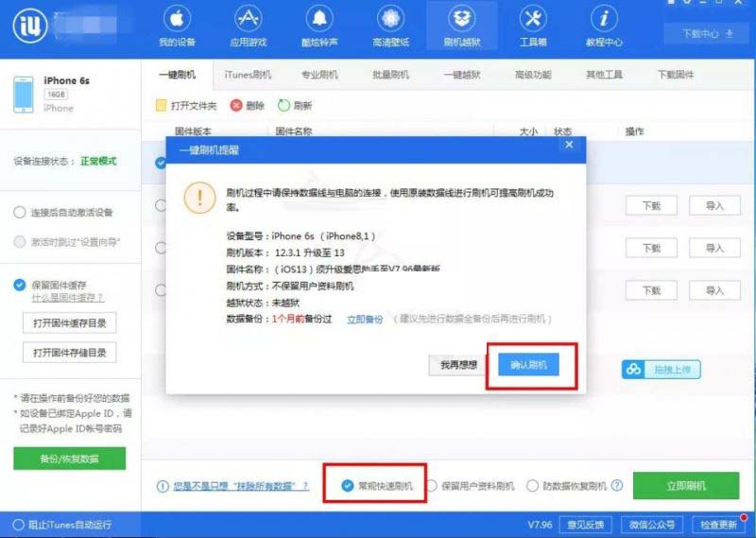Screen dimensions: 756x538
Task: Switch to 批量刷机 tab
Action: click(x=390, y=75)
